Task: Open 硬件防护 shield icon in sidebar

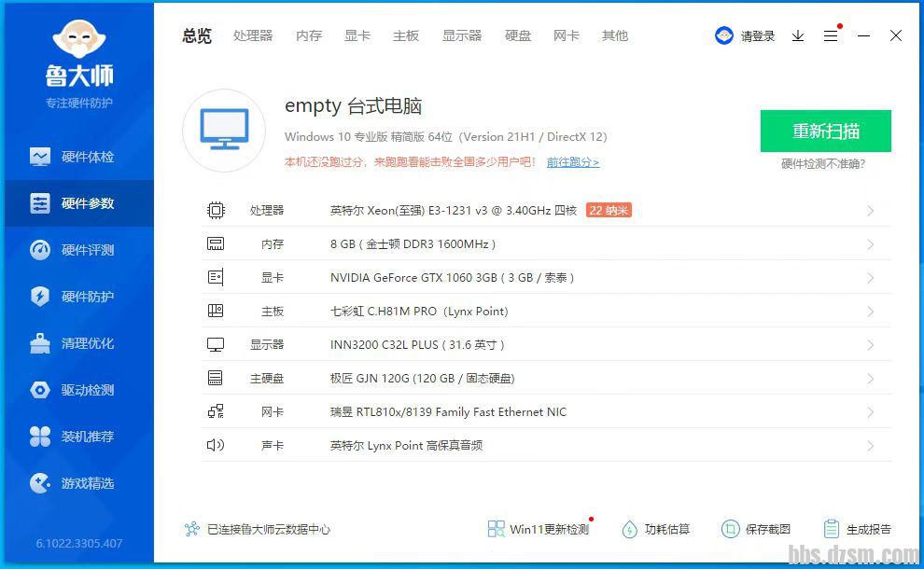Action: click(x=40, y=297)
